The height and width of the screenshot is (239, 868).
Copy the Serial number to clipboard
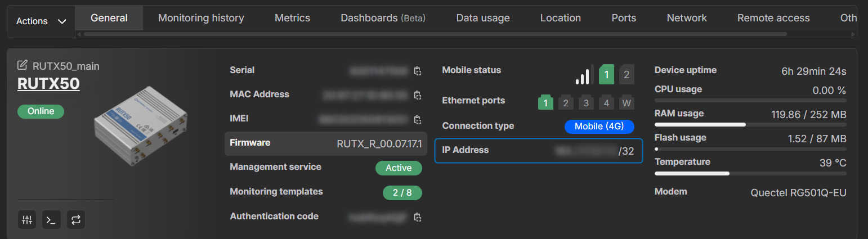[x=417, y=71]
